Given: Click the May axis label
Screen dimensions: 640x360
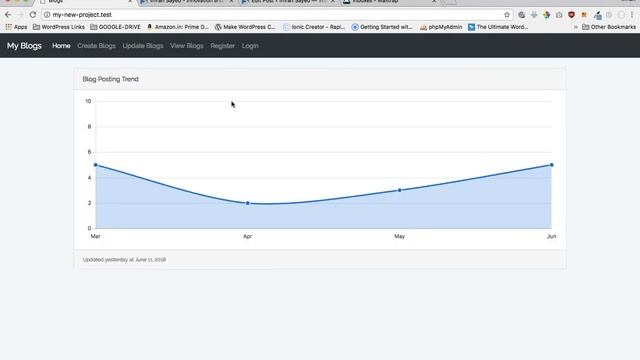Looking at the screenshot, I should coord(400,236).
